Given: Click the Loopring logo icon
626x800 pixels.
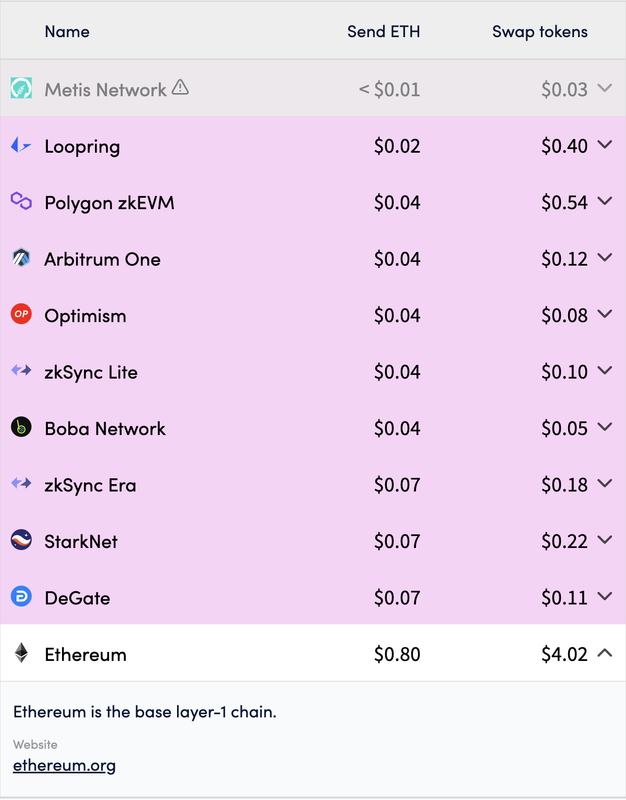Looking at the screenshot, I should [x=21, y=145].
